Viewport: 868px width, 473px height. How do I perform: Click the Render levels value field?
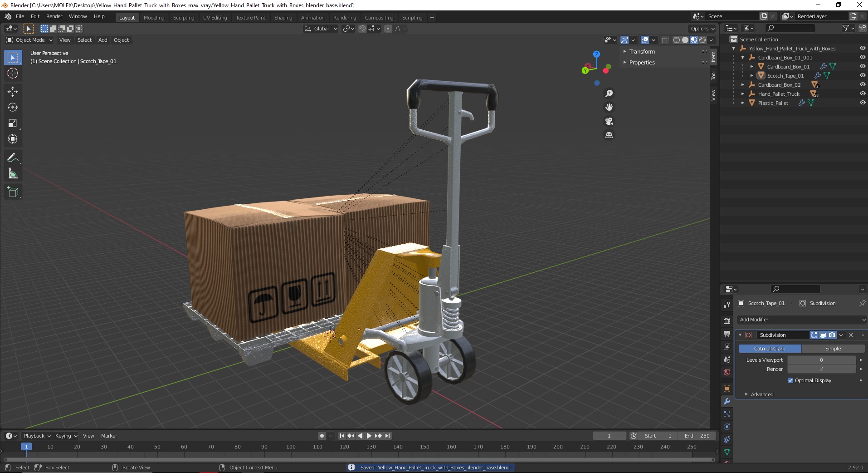point(821,369)
